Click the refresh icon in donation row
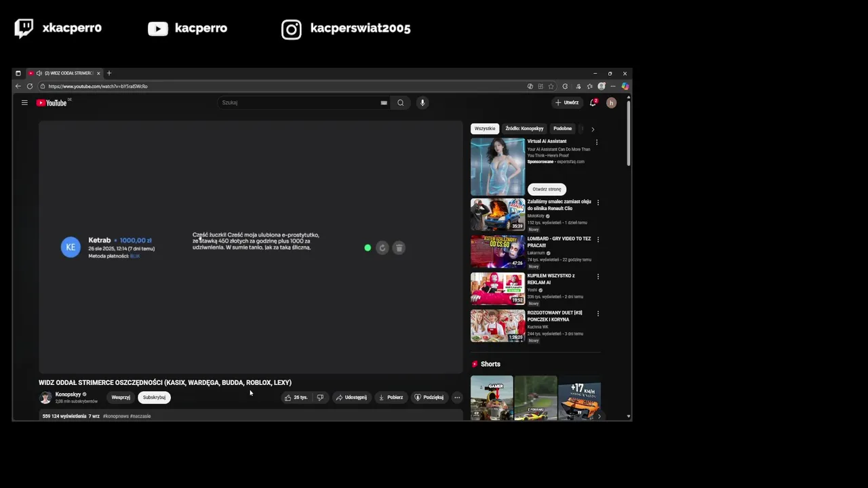 click(x=382, y=248)
